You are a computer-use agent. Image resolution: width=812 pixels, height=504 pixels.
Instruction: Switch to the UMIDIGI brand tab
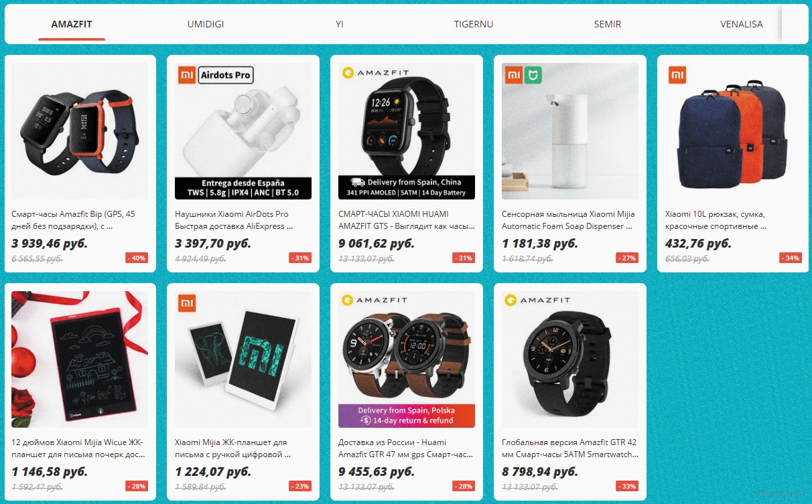tap(206, 24)
